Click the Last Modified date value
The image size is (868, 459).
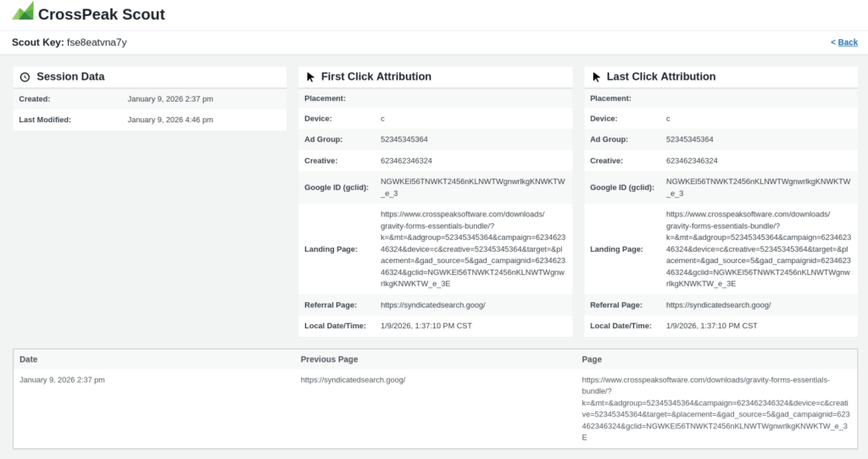(x=170, y=120)
